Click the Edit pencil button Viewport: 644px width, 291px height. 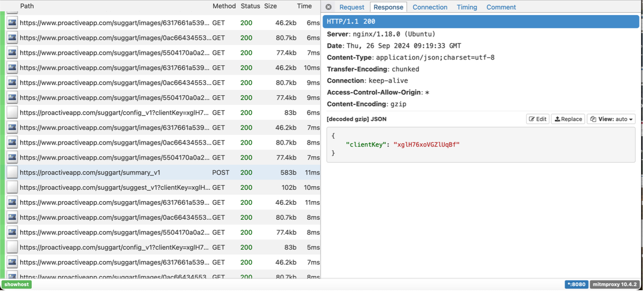pos(538,119)
